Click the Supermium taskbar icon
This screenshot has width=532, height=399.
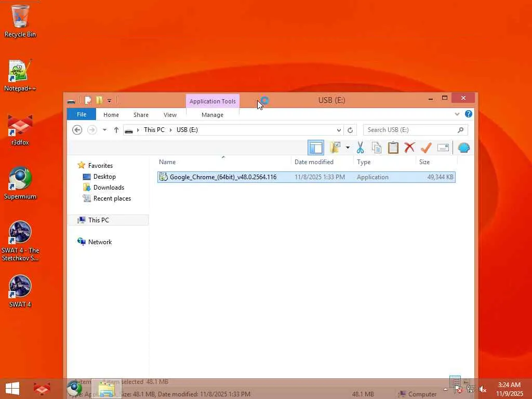coord(74,389)
